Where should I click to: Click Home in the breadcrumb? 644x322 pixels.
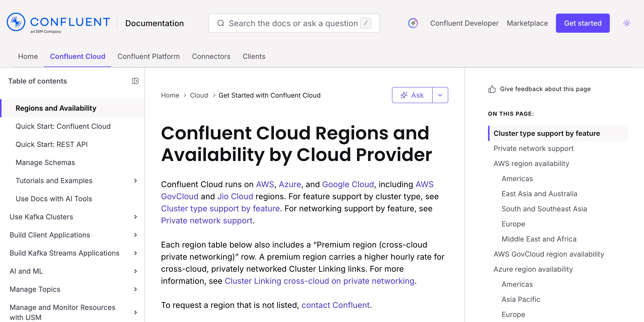click(x=170, y=95)
